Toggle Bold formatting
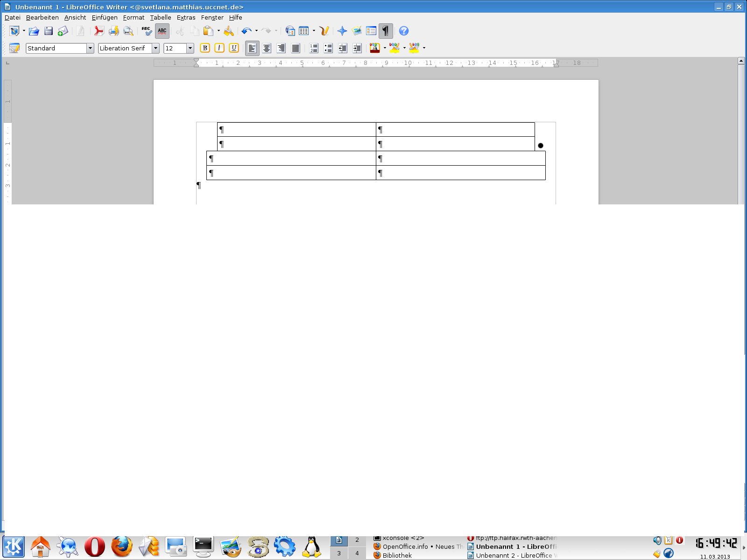This screenshot has width=747, height=560. click(205, 48)
